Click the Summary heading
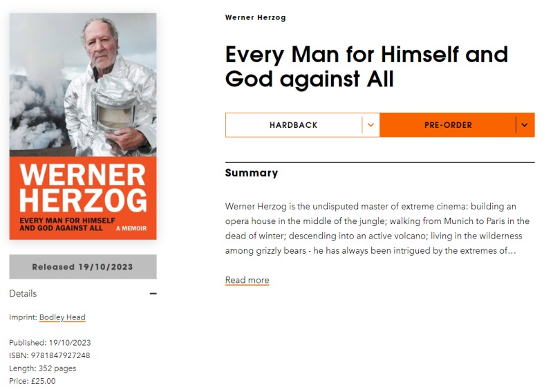Screen dimensions: 553x392 point(252,173)
